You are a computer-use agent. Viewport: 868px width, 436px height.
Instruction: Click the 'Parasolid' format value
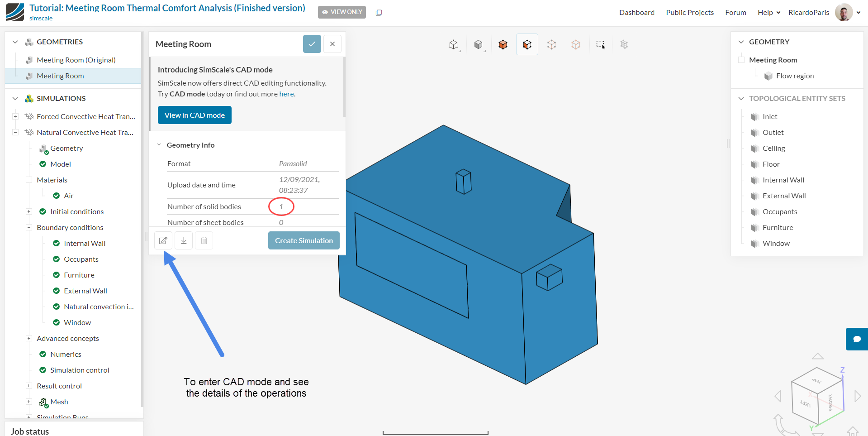pos(293,163)
